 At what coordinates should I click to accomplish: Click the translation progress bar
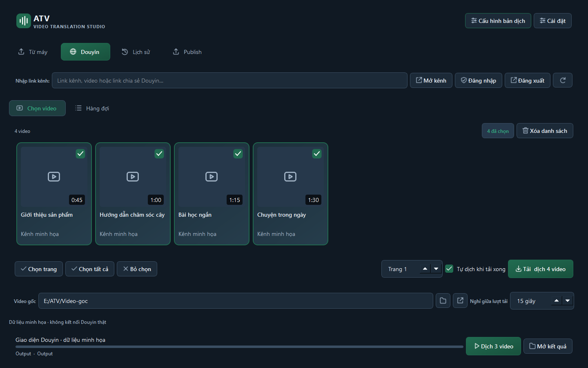point(239,347)
